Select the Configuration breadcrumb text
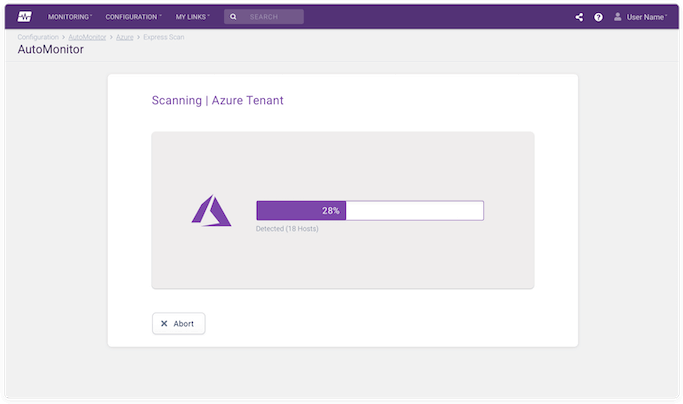This screenshot has width=683, height=404. click(38, 37)
